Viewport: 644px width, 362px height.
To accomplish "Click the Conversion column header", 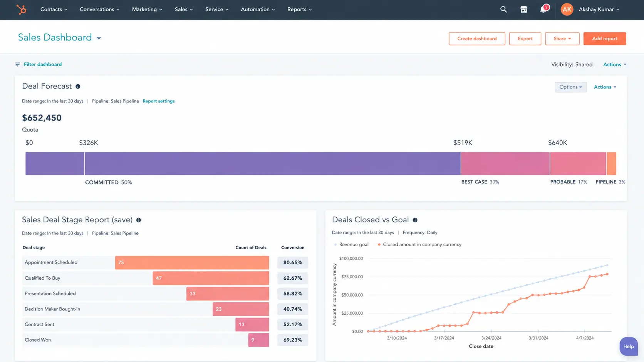I will [x=293, y=248].
